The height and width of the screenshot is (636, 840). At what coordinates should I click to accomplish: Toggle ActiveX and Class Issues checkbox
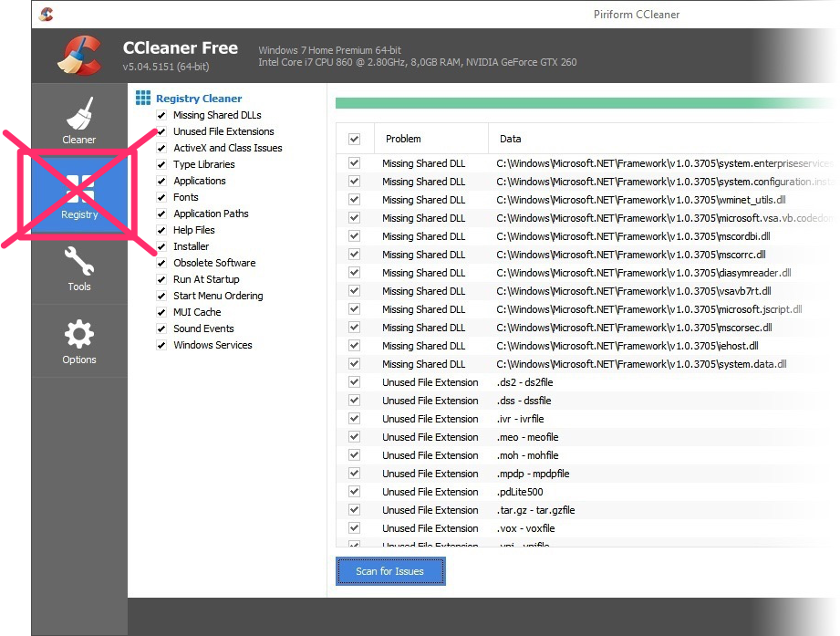point(161,148)
